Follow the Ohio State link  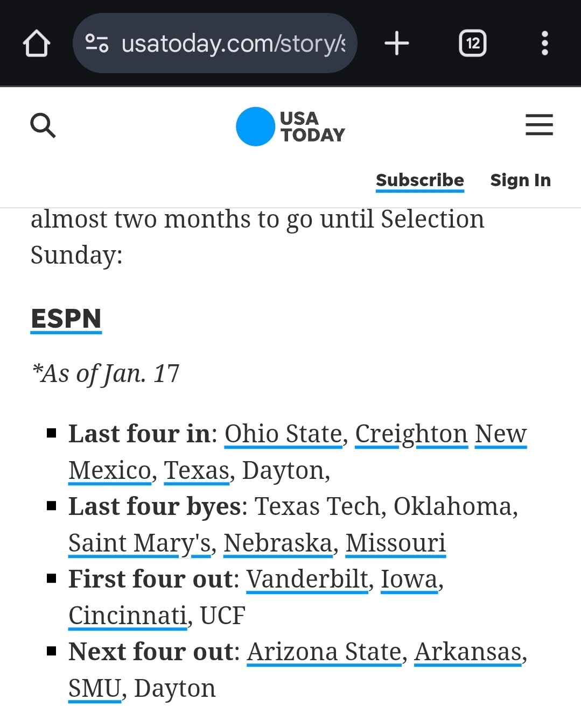(283, 434)
